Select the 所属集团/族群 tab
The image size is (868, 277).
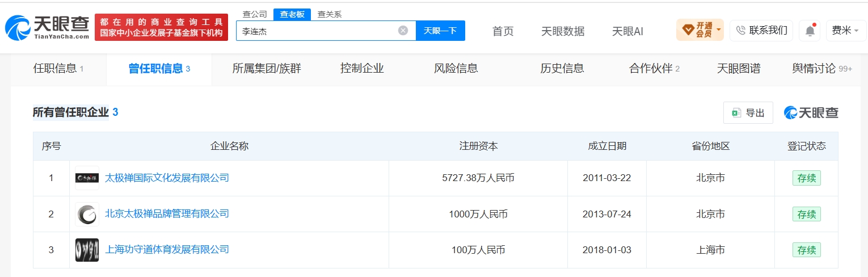click(x=267, y=69)
